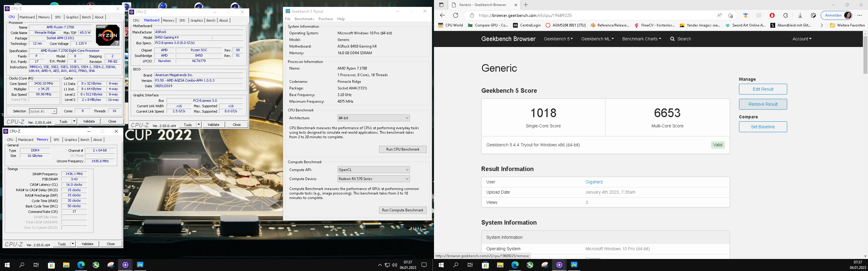Open the Account dropdown
The image size is (868, 271).
coord(802,39)
